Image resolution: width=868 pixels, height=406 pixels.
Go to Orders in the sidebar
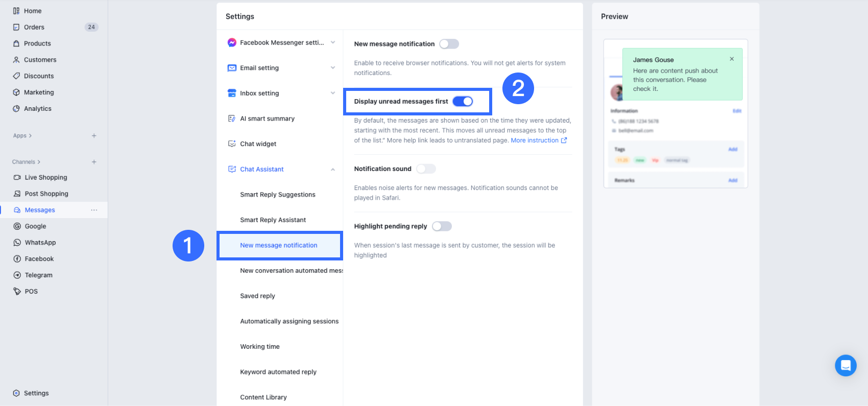point(34,27)
